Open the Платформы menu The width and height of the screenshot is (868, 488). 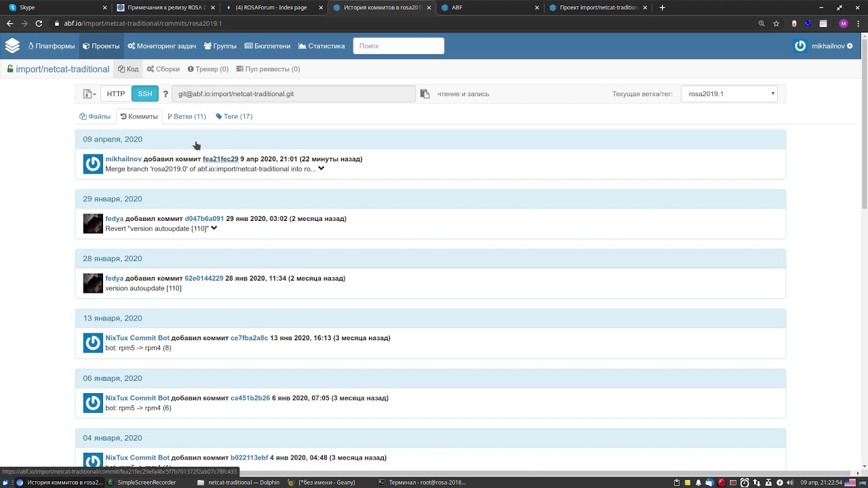tap(52, 46)
